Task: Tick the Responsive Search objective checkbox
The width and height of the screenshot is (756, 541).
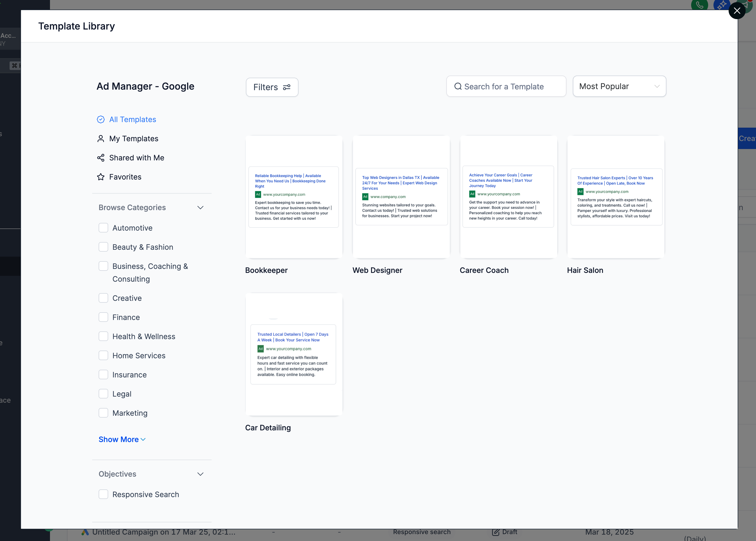Action: point(103,494)
